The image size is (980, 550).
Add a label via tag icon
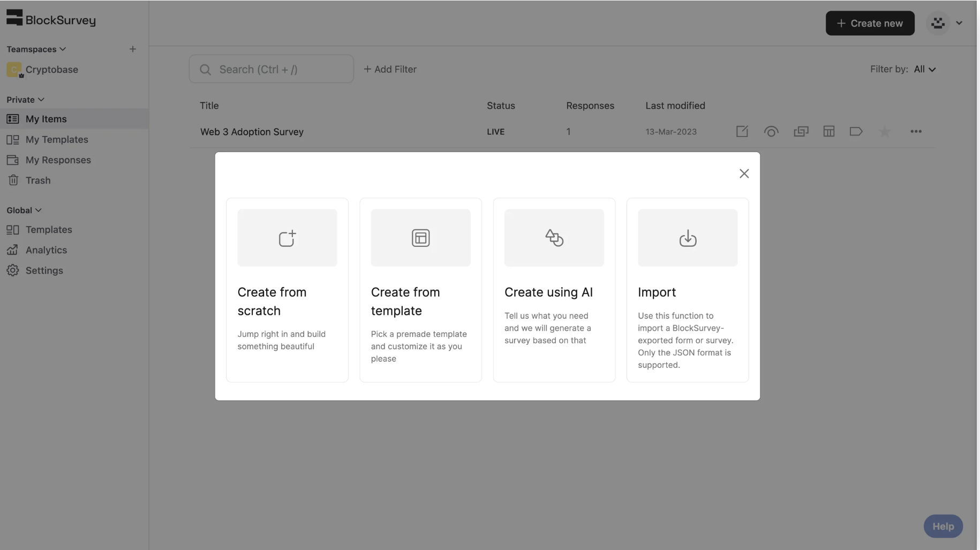click(856, 131)
